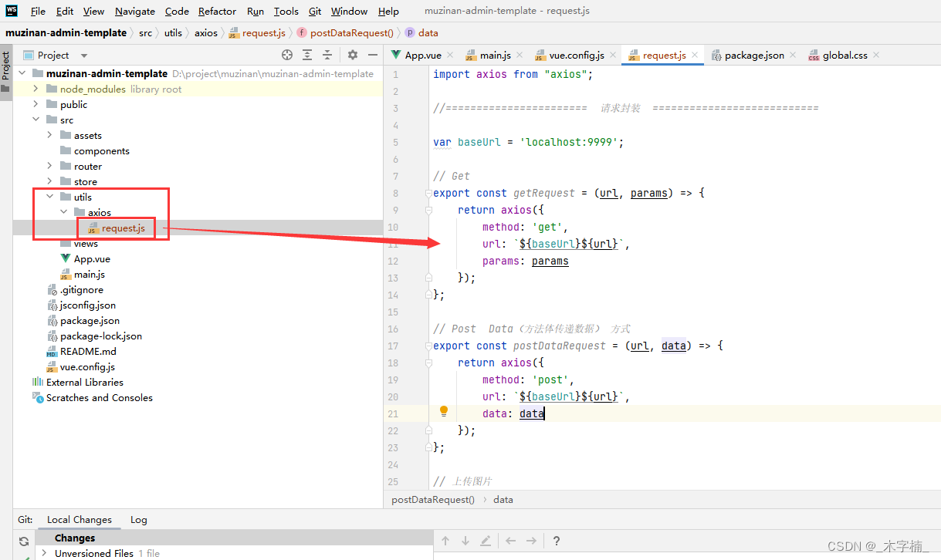Viewport: 941px width, 560px height.
Task: Fold the getRequest function at line 8
Action: point(428,193)
